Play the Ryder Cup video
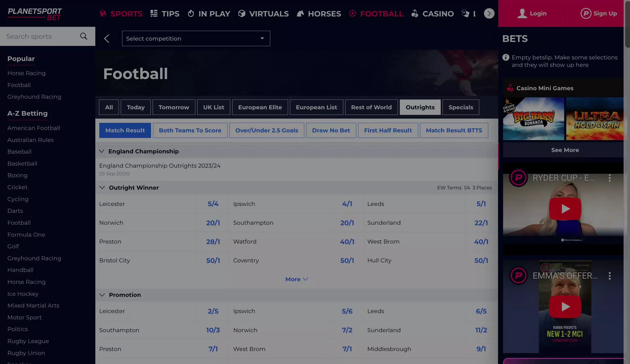630x364 pixels. (x=565, y=209)
